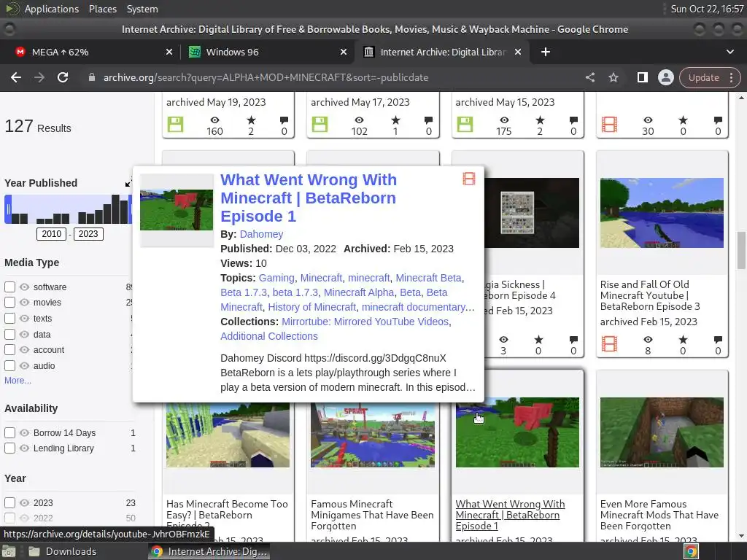
Task: Open Chrome profile avatar
Action: (665, 77)
